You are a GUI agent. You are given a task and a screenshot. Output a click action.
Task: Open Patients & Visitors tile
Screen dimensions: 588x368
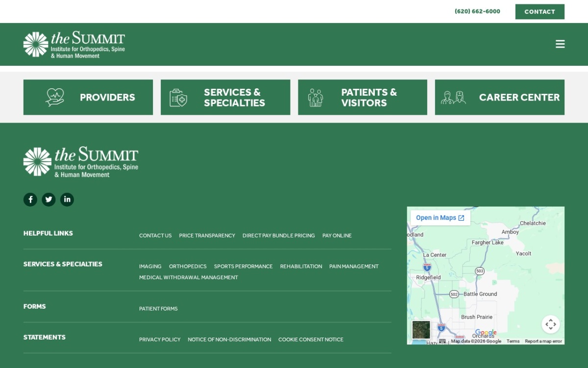(363, 97)
